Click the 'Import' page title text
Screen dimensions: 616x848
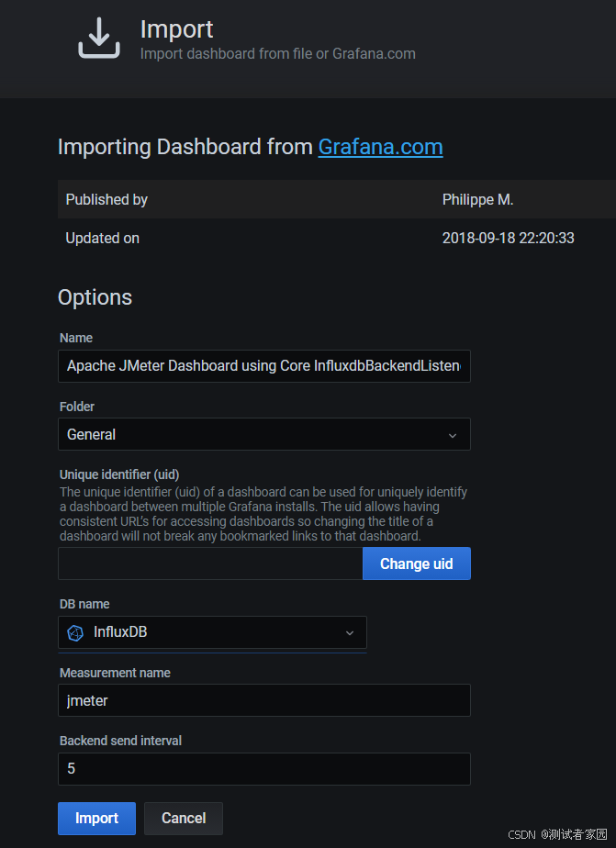pos(176,29)
